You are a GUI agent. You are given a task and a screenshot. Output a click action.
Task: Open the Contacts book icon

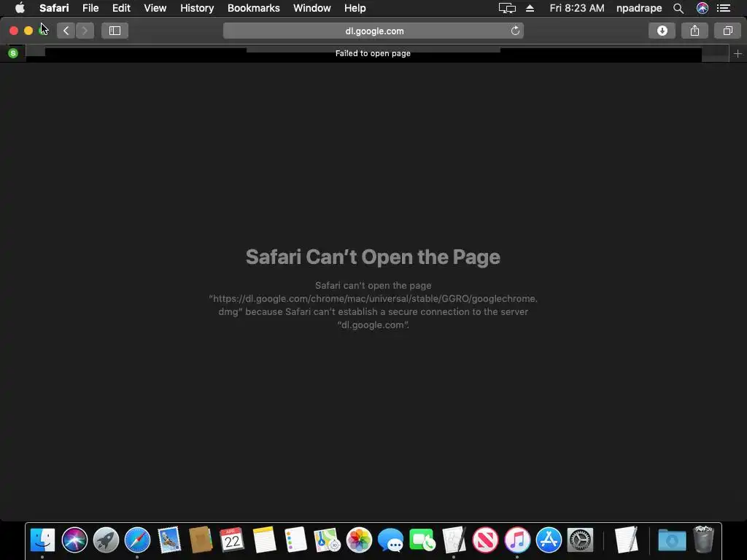click(x=201, y=540)
